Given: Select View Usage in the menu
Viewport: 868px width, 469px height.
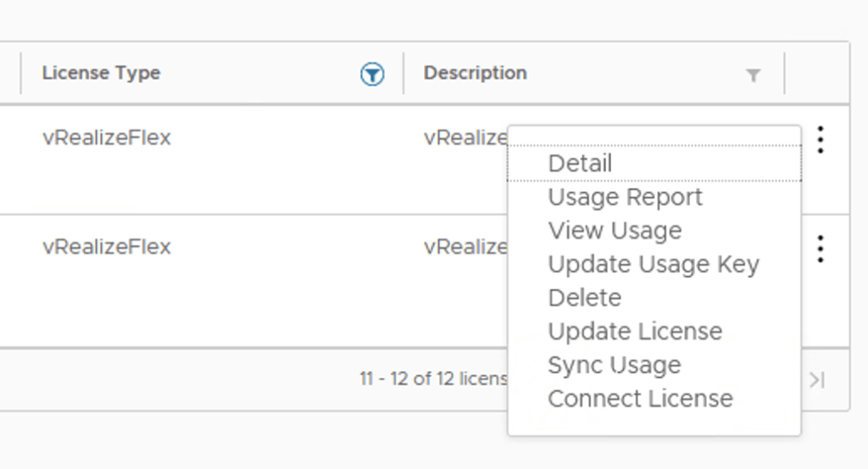Looking at the screenshot, I should tap(615, 231).
